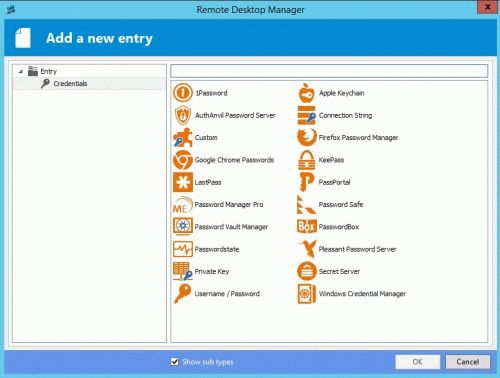
Task: Select the 1Password credential icon
Action: (x=183, y=93)
